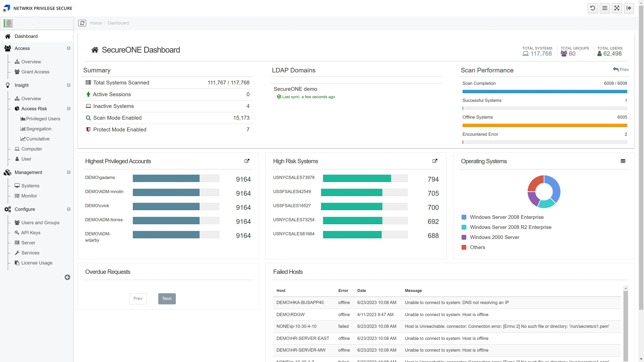Click the sign-out icon at top right
Viewport: 644px width, 362px height.
tap(629, 8)
